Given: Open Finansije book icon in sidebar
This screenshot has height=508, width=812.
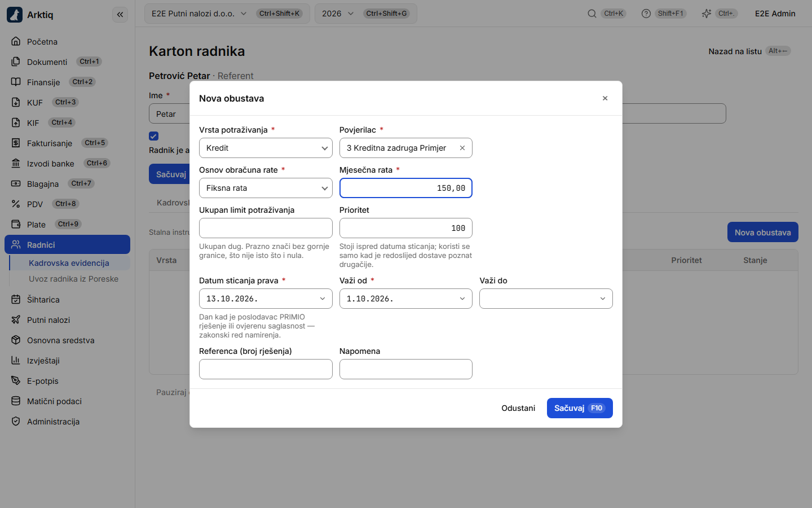Looking at the screenshot, I should click(x=16, y=82).
